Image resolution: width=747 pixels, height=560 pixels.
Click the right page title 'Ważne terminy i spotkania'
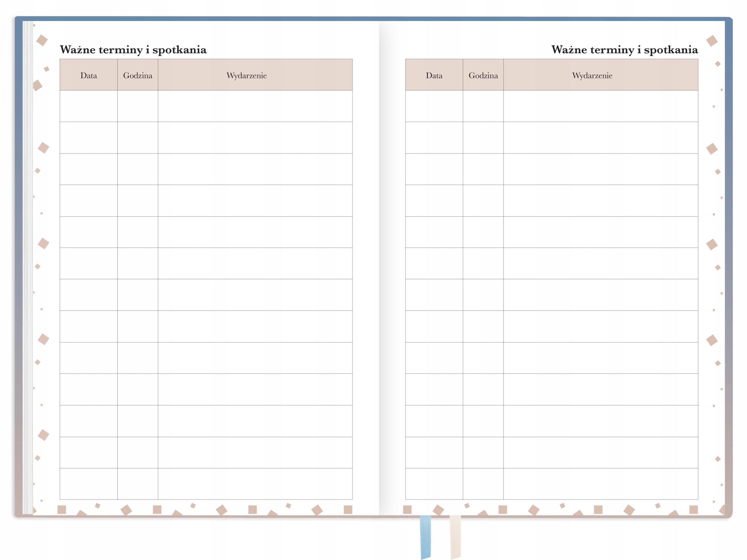click(x=624, y=50)
